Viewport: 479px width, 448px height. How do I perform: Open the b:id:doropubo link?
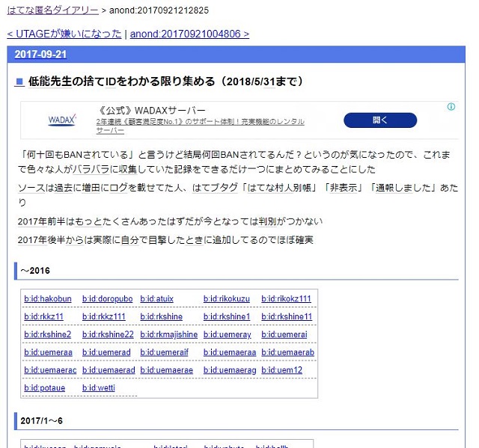pos(107,298)
